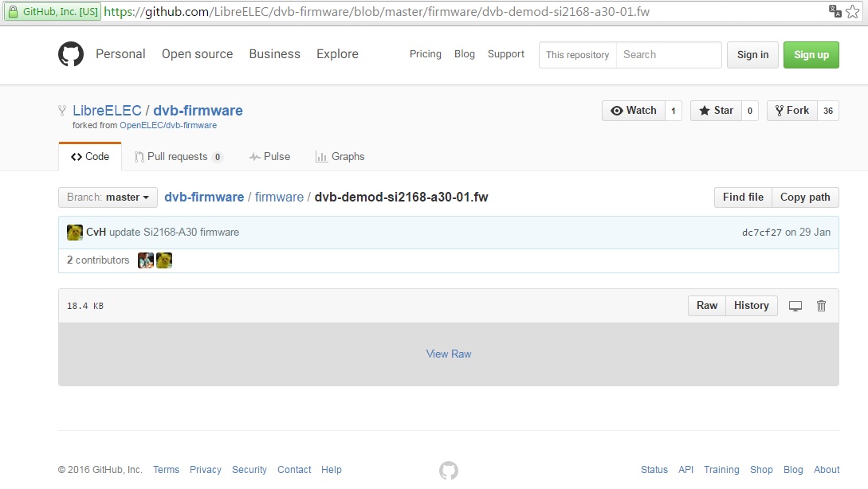Open the Privacy footer link
This screenshot has width=868, height=489.
[206, 470]
